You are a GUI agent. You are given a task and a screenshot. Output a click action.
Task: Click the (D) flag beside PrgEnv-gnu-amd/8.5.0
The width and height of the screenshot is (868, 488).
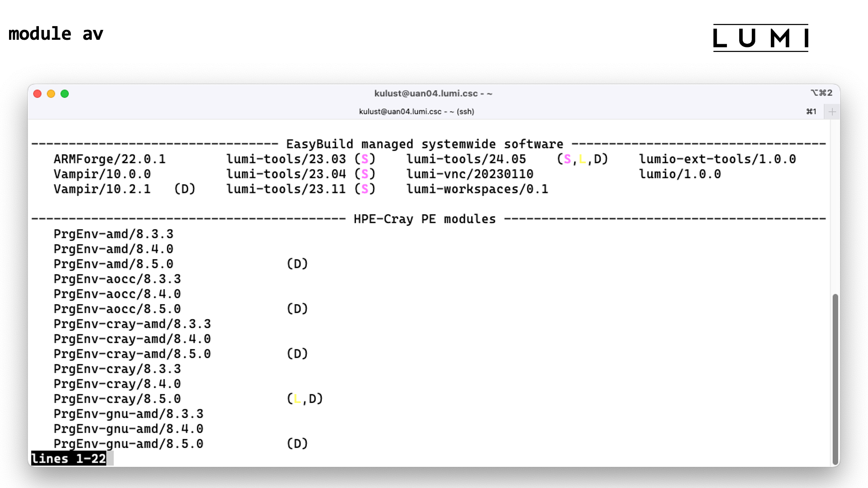click(x=297, y=444)
